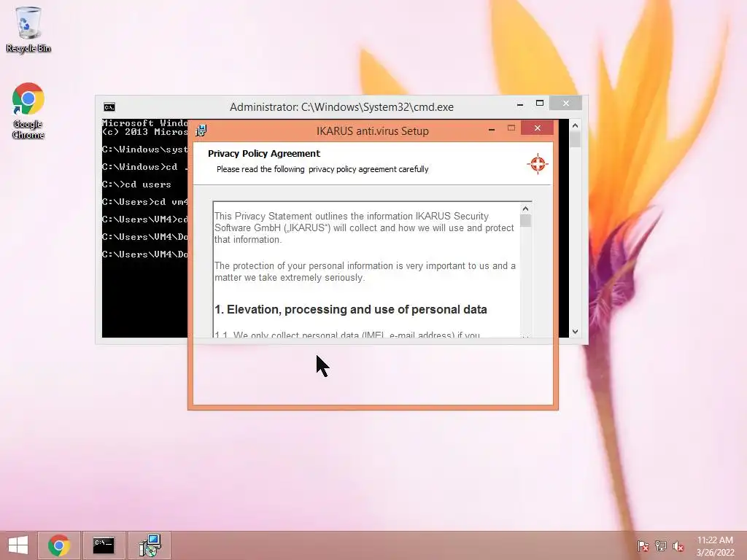747x560 pixels.
Task: Activate the cmd window taskbar button
Action: [x=104, y=545]
